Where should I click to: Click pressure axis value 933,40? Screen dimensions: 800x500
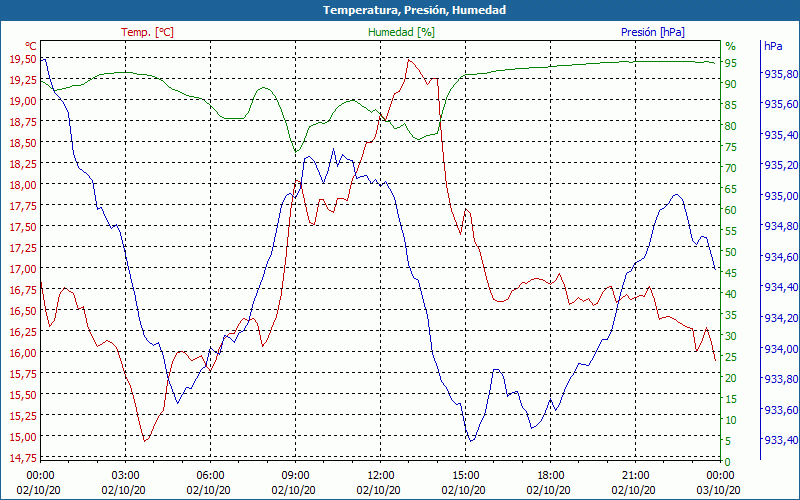(781, 440)
